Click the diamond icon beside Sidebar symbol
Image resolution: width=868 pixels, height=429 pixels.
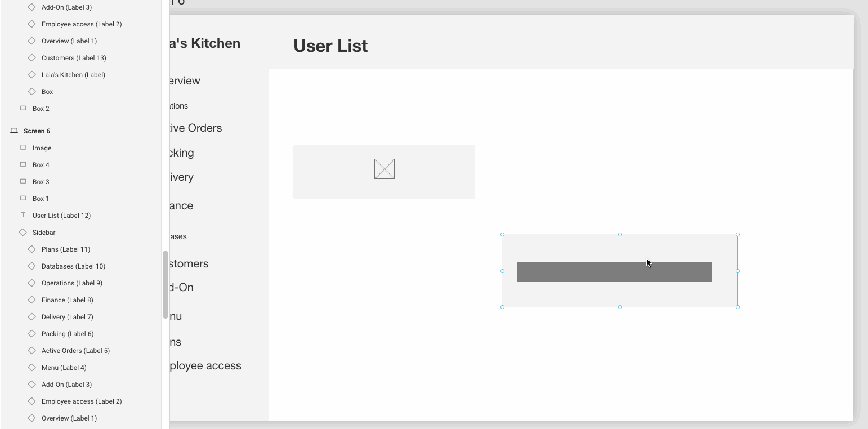coord(23,232)
